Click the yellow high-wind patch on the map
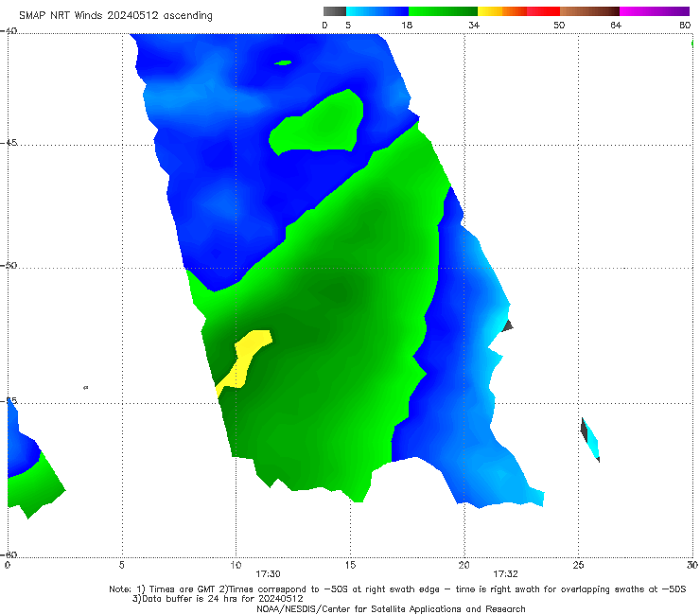The image size is (700, 615). pyautogui.click(x=245, y=360)
